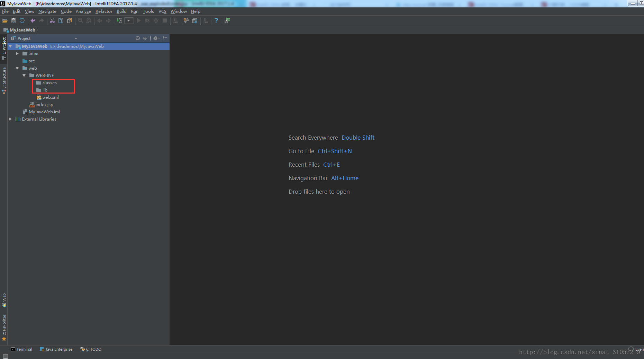Open the Project view type dropdown
The width and height of the screenshot is (644, 359).
click(76, 38)
